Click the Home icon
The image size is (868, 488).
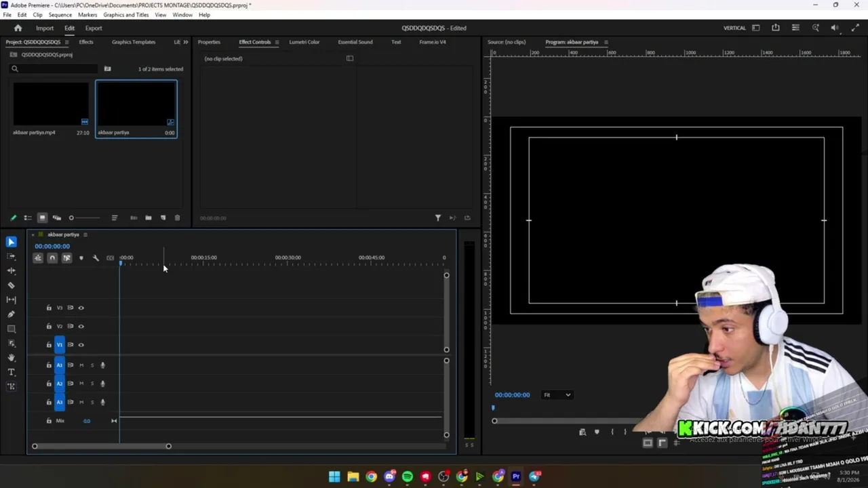(18, 28)
